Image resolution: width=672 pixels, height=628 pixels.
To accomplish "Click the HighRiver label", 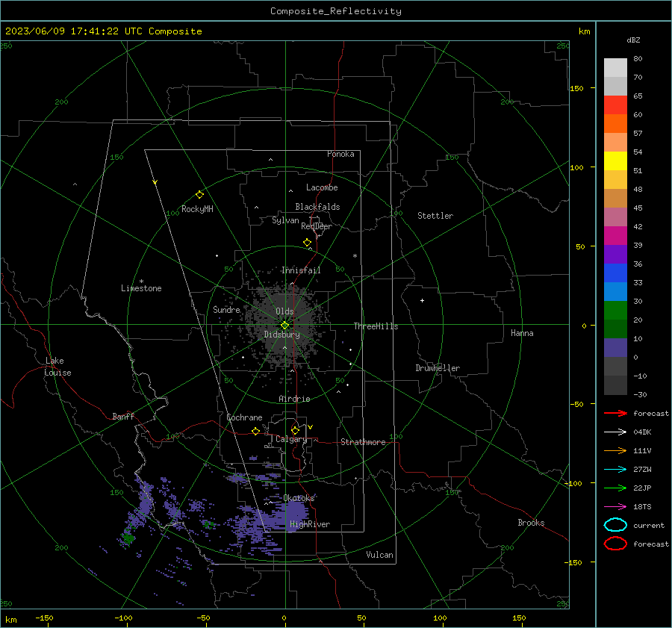I will point(310,524).
